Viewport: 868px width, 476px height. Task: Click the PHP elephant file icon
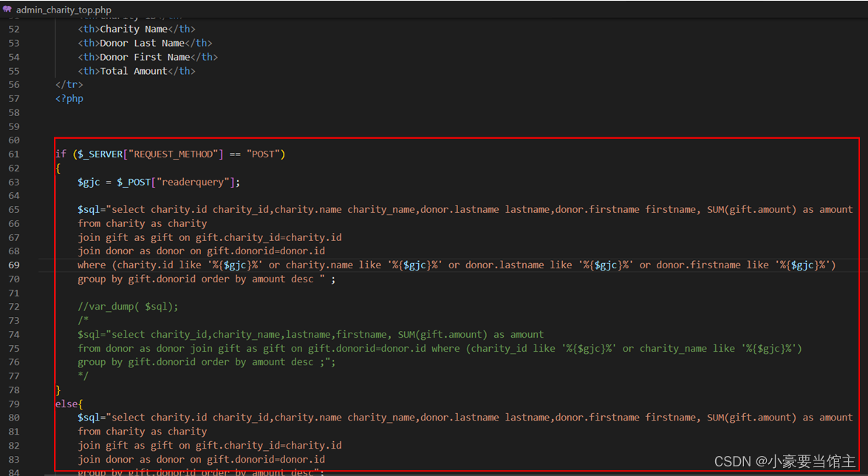[x=8, y=10]
